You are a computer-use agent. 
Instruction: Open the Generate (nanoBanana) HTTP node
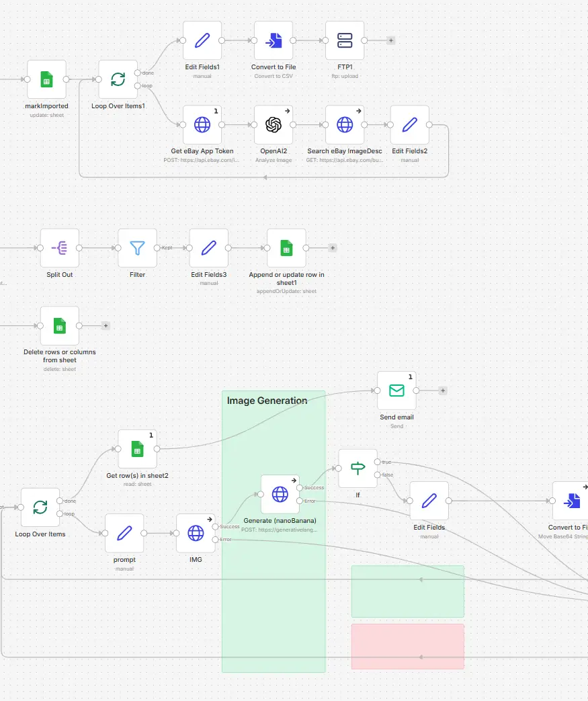280,493
